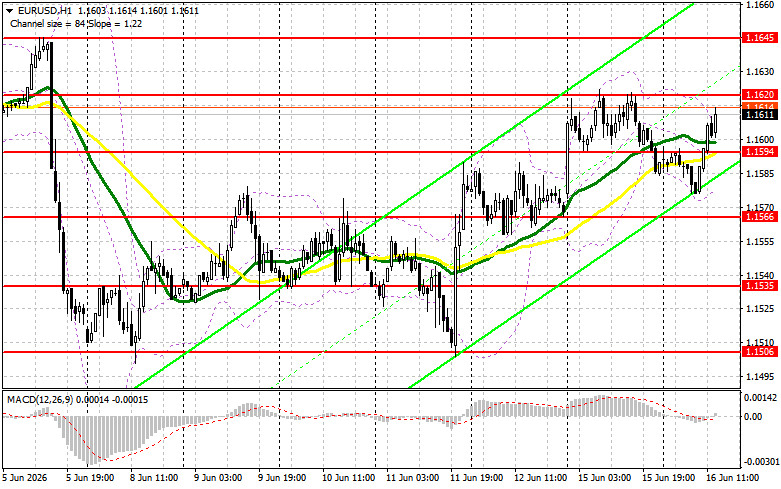Select the red 1.1506 support level label
Image resolution: width=781 pixels, height=489 pixels.
tap(760, 352)
